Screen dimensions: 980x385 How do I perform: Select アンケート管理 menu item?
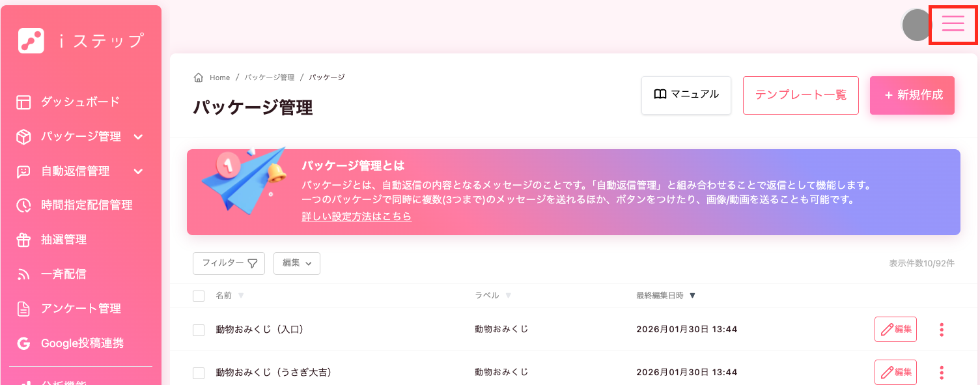[81, 309]
